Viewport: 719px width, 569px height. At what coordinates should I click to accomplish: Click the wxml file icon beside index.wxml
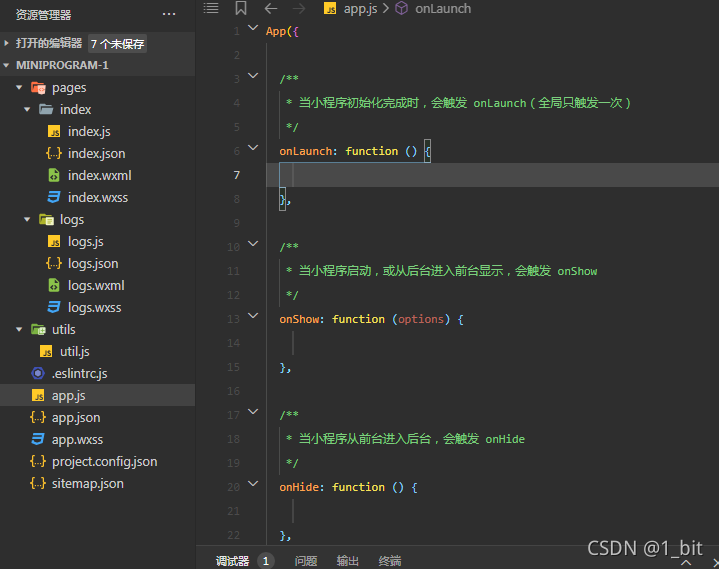[54, 176]
